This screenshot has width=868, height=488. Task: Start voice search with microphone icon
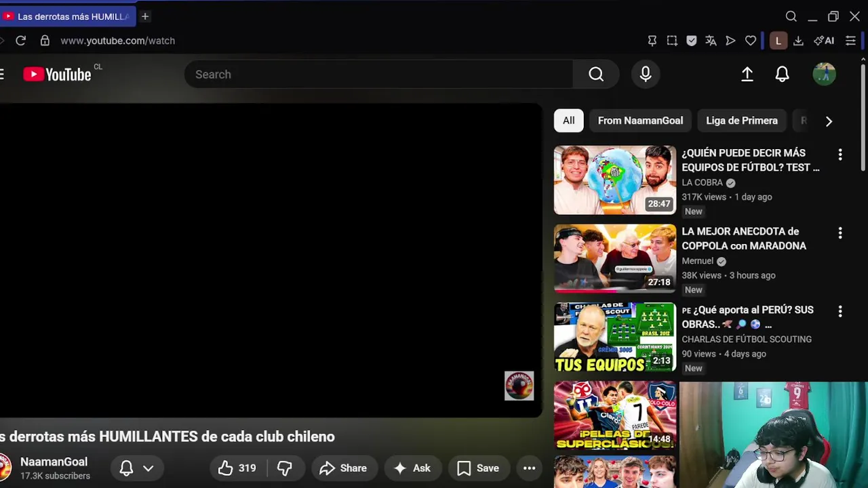pos(646,75)
